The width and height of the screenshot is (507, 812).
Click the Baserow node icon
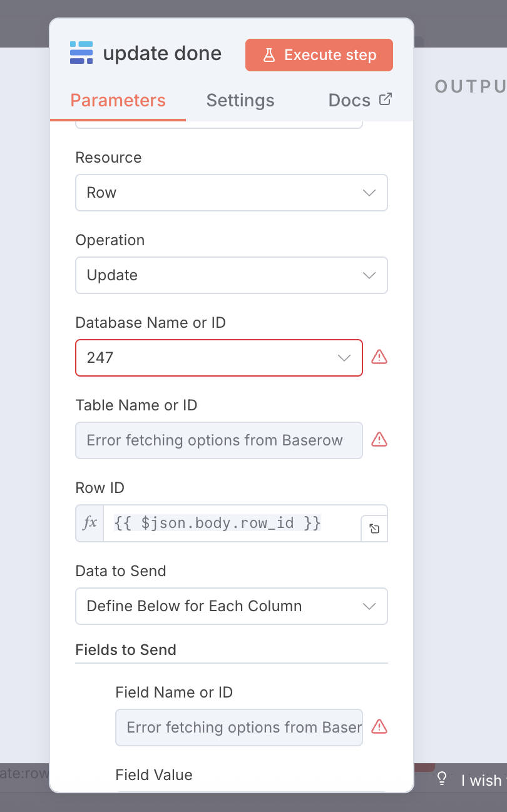pos(81,53)
